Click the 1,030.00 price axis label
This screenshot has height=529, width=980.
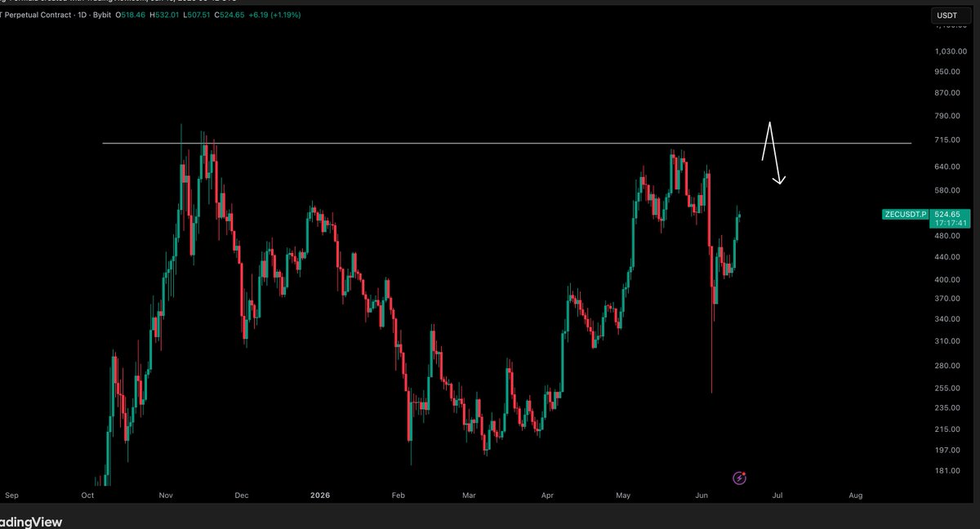(x=951, y=51)
